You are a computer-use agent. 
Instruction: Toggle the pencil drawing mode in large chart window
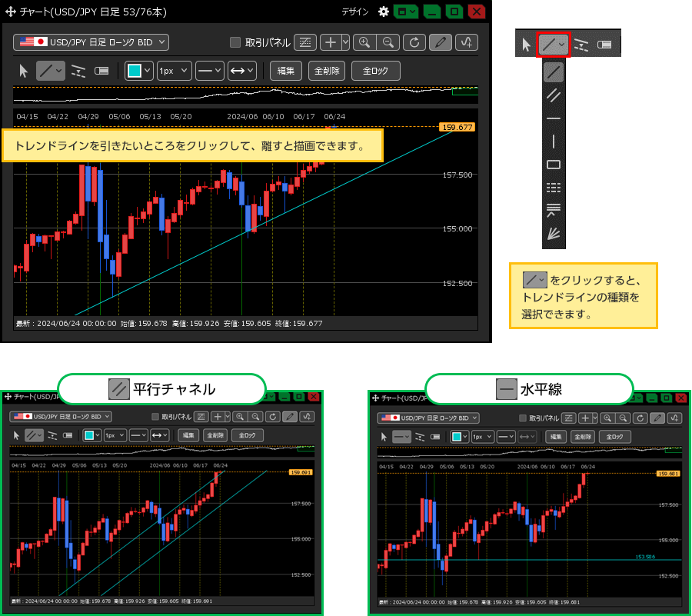[x=441, y=42]
